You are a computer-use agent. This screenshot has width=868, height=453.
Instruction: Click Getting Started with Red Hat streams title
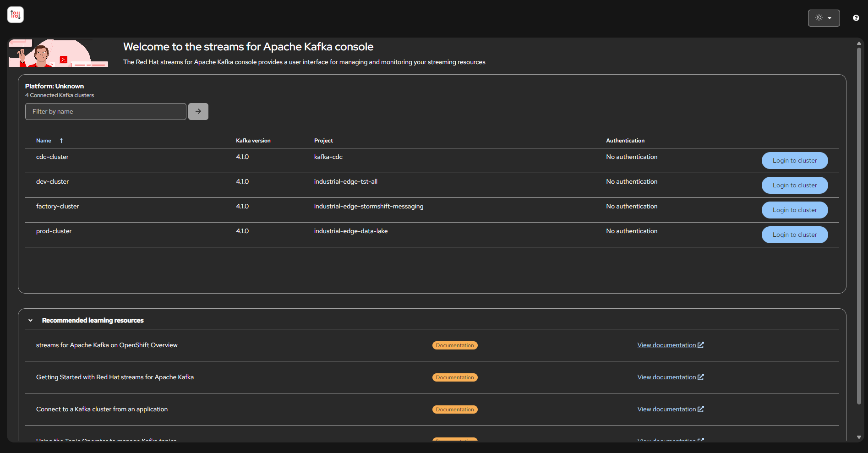point(115,377)
